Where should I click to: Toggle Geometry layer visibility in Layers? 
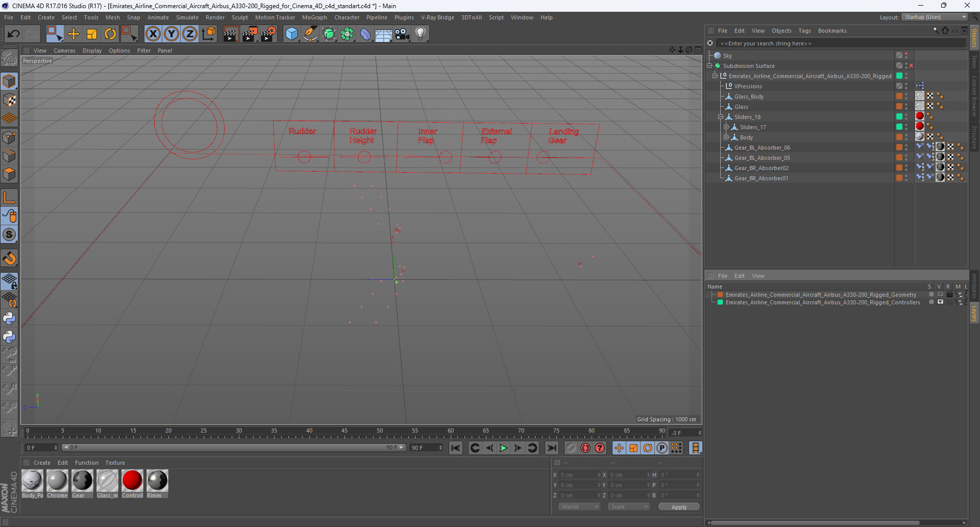point(940,295)
